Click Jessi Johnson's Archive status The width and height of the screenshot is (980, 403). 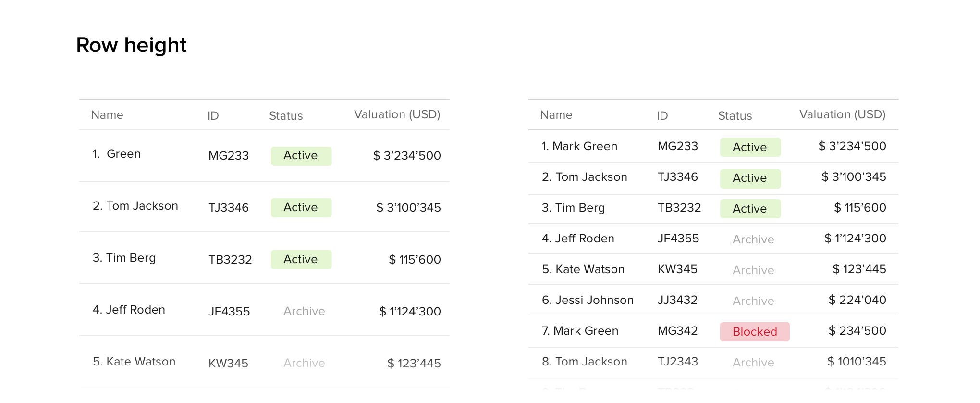(x=753, y=301)
